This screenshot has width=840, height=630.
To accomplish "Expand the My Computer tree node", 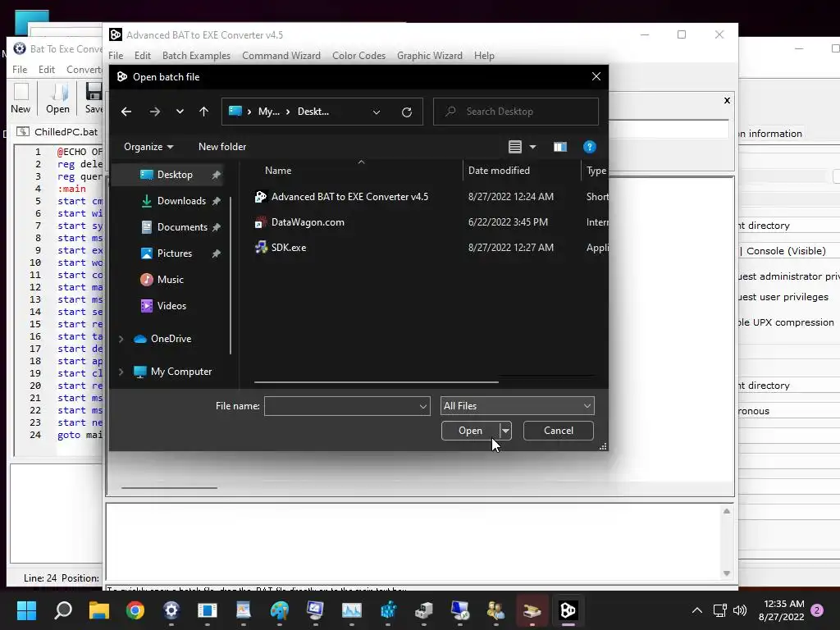I will click(x=121, y=372).
